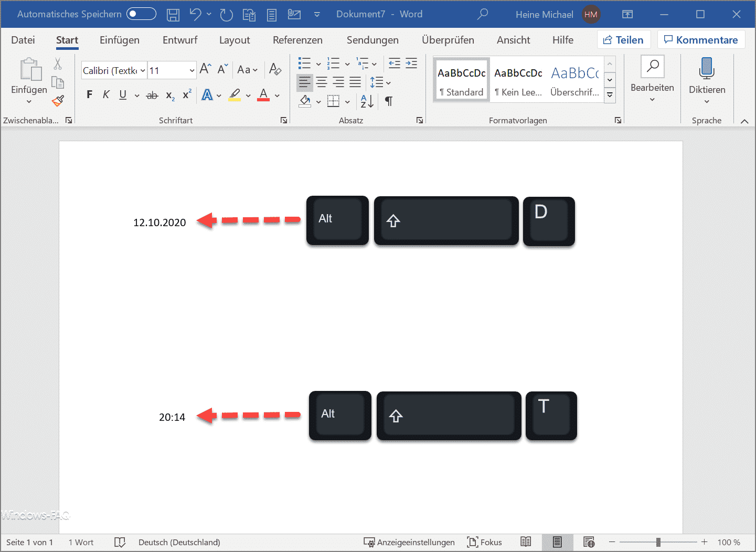Switch to Einfügen tab
Image resolution: width=756 pixels, height=552 pixels.
[x=120, y=40]
